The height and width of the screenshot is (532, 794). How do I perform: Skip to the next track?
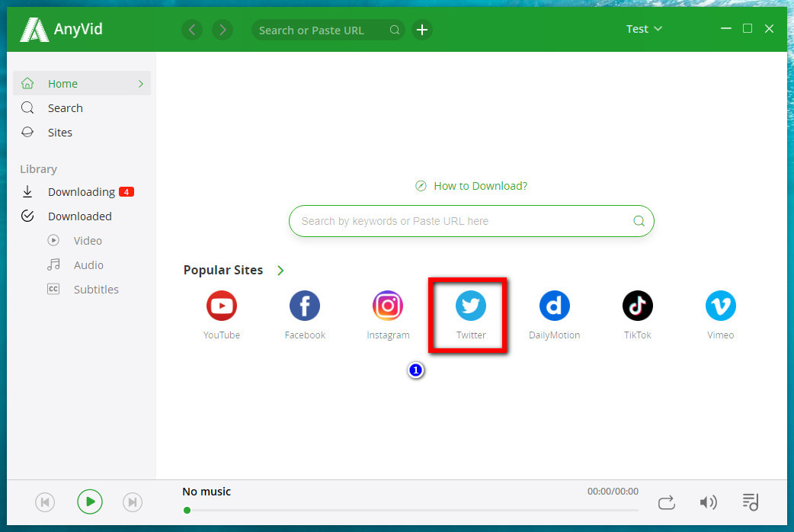click(133, 502)
